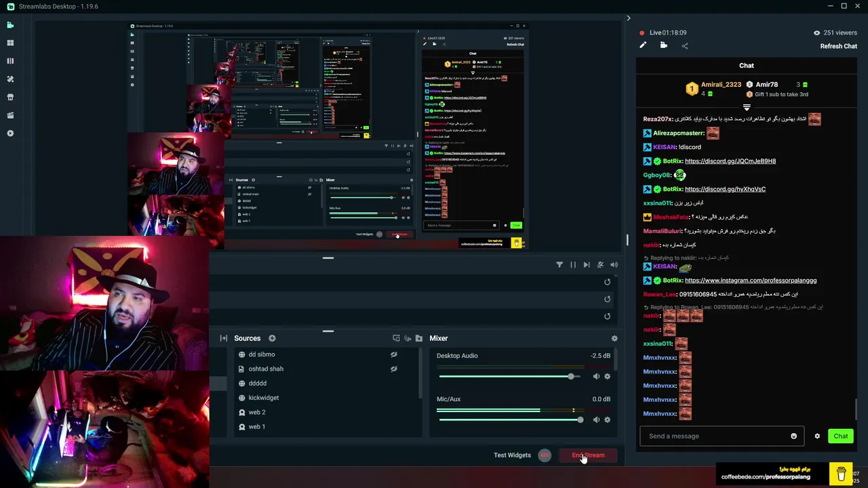Viewport: 868px width, 488px height.
Task: Click the green Chat send button
Action: (841, 436)
